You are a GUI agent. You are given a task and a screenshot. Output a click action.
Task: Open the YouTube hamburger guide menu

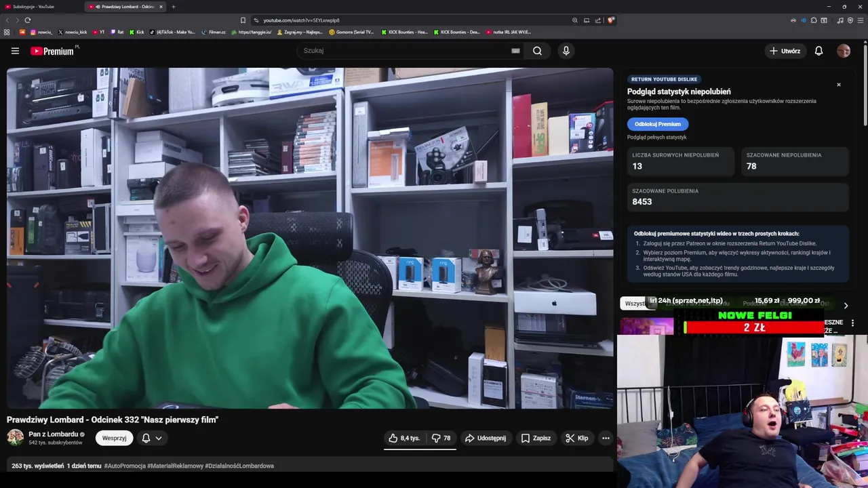(x=15, y=51)
